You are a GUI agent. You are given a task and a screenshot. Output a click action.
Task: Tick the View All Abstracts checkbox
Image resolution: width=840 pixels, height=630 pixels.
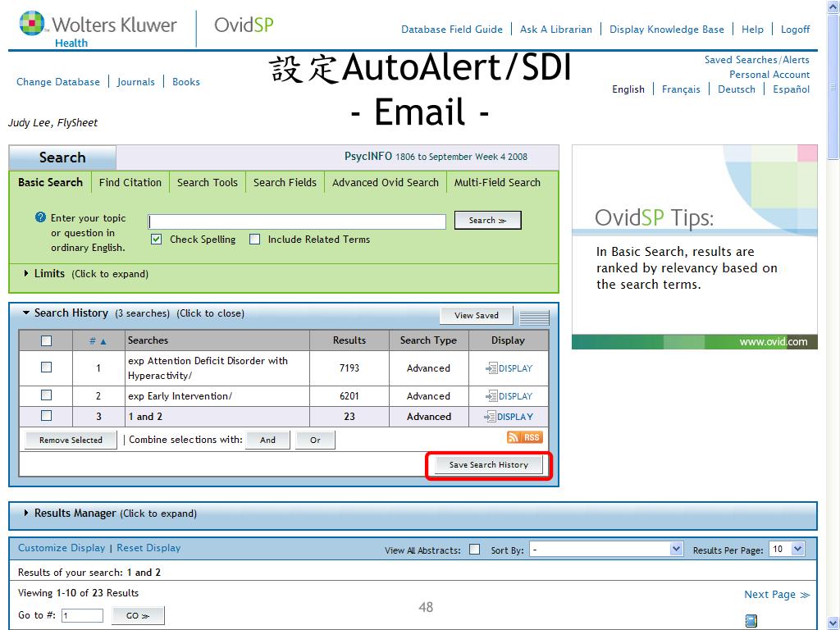coord(475,549)
